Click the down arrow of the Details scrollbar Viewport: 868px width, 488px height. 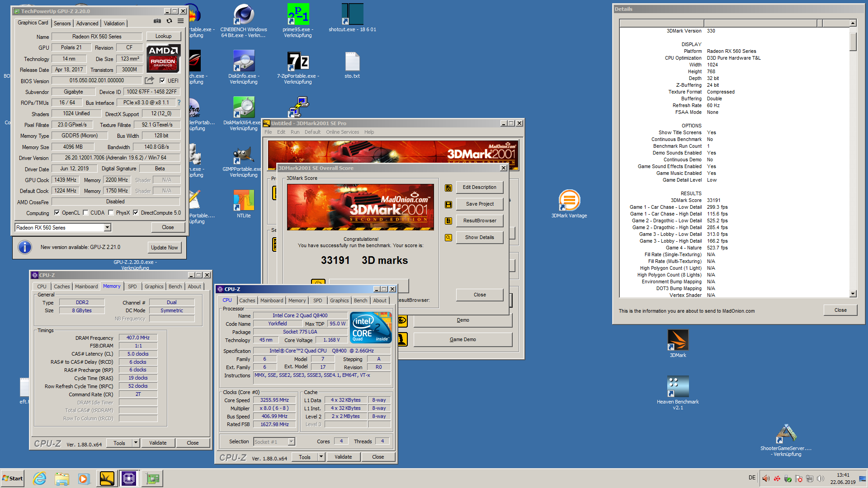[853, 294]
